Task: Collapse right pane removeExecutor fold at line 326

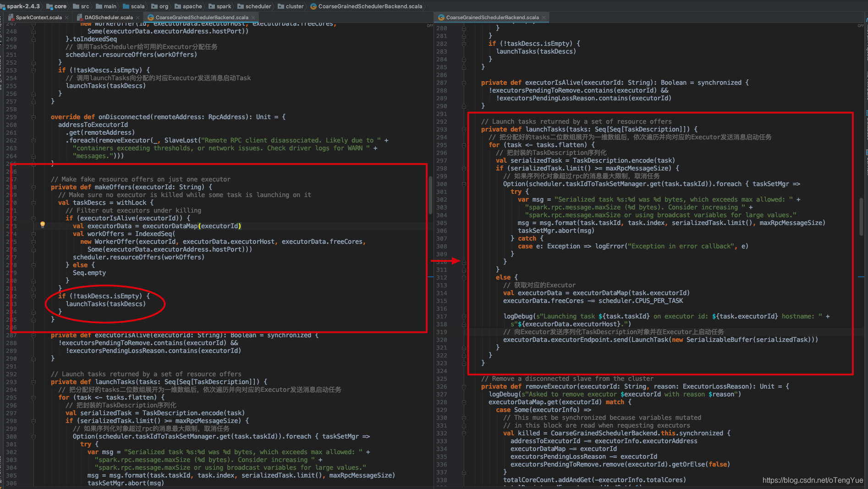Action: pos(464,386)
